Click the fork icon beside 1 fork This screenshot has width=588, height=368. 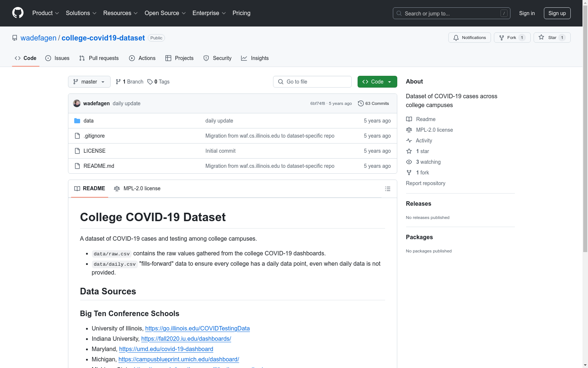[409, 173]
